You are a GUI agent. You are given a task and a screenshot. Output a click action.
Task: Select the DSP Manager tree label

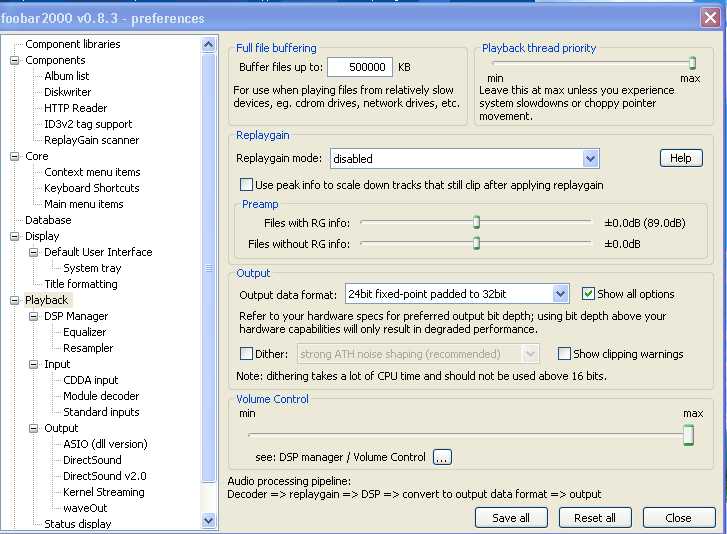click(x=76, y=316)
